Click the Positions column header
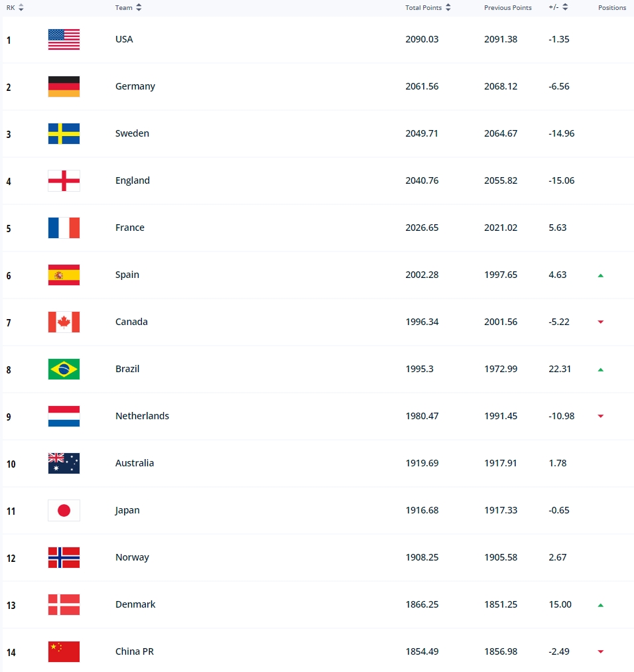The height and width of the screenshot is (672, 634). click(612, 8)
